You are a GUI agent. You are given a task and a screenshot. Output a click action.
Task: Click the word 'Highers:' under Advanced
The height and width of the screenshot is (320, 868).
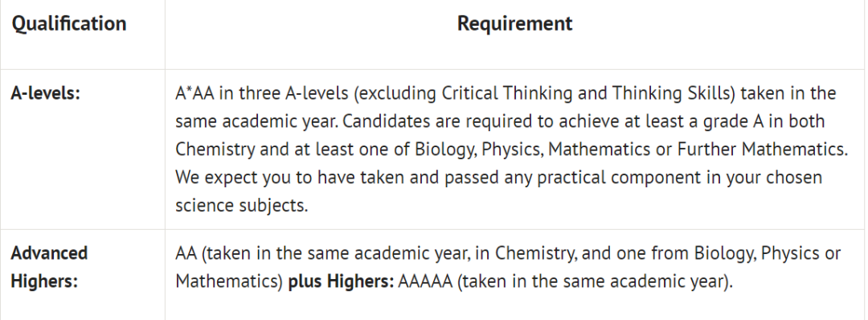click(x=43, y=281)
